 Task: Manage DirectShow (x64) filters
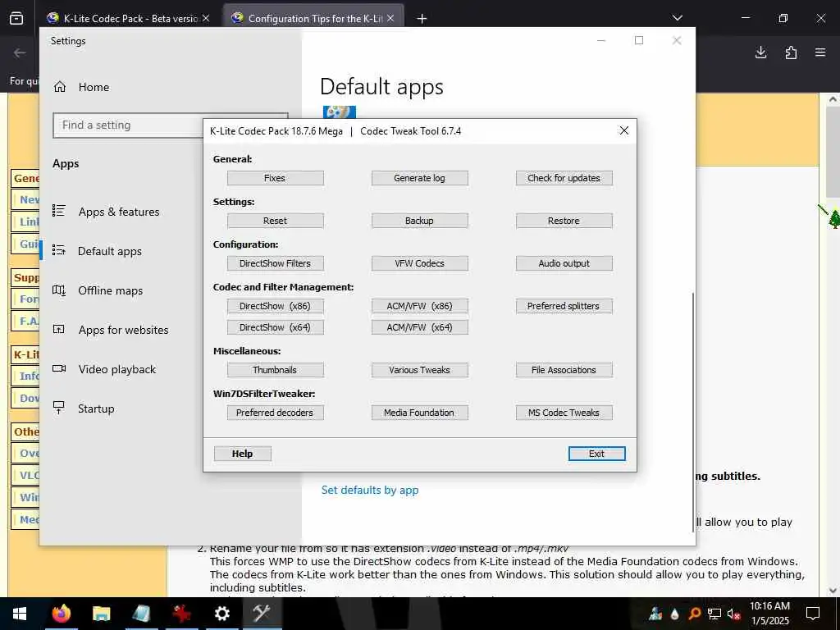click(275, 327)
